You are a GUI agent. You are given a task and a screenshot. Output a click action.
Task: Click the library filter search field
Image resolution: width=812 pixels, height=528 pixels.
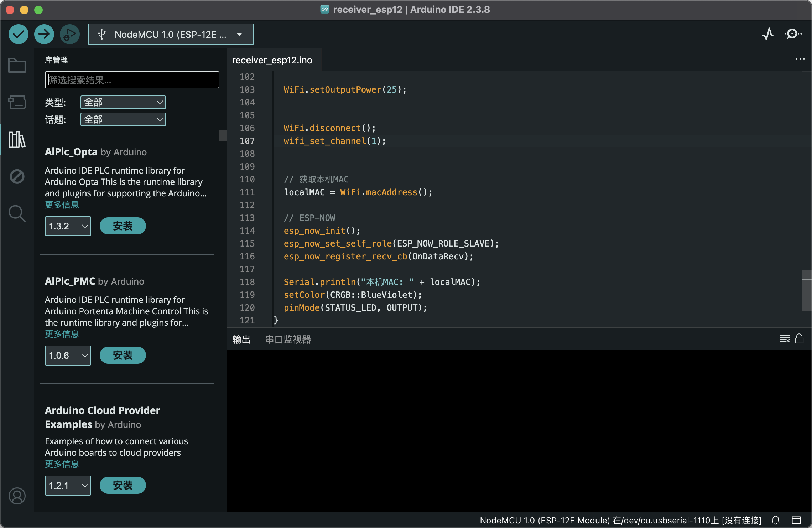click(x=131, y=80)
